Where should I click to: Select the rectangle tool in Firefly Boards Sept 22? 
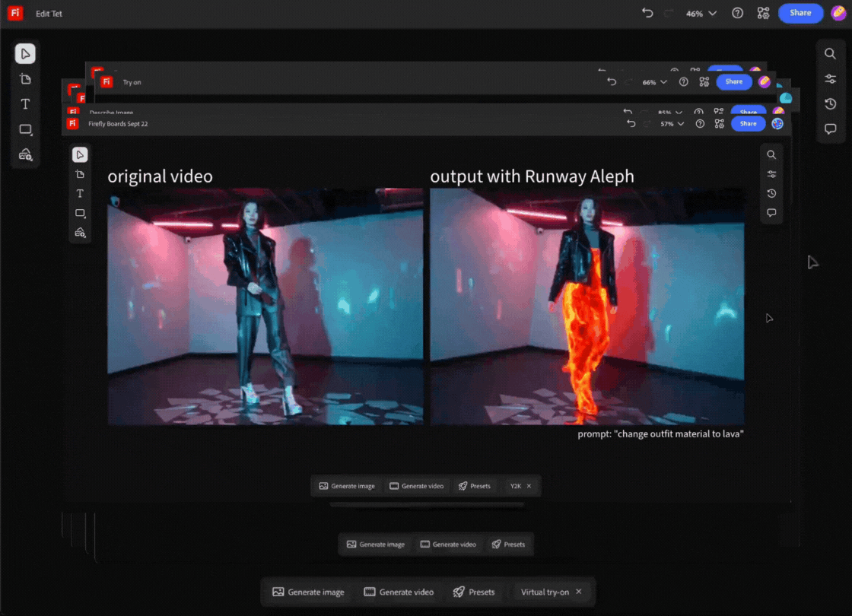(x=80, y=213)
